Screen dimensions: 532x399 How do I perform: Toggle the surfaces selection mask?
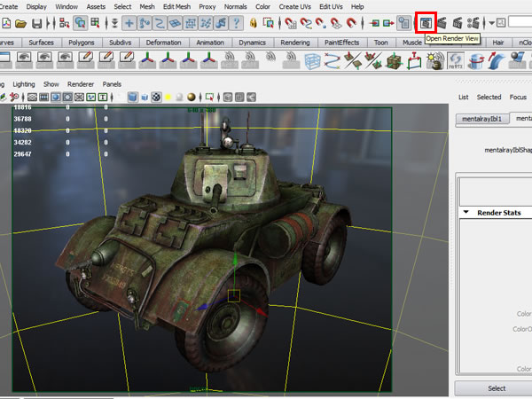point(175,23)
